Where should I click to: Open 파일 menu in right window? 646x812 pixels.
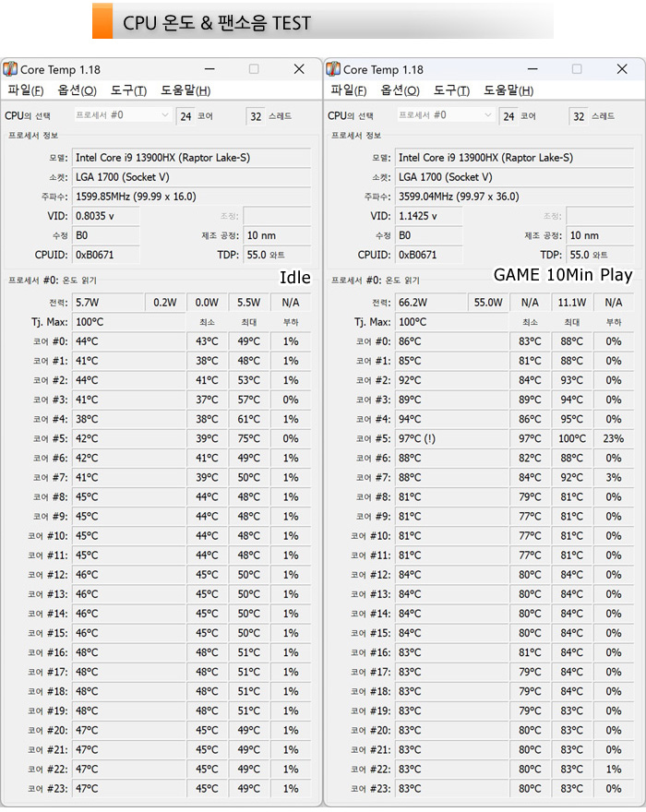[348, 90]
